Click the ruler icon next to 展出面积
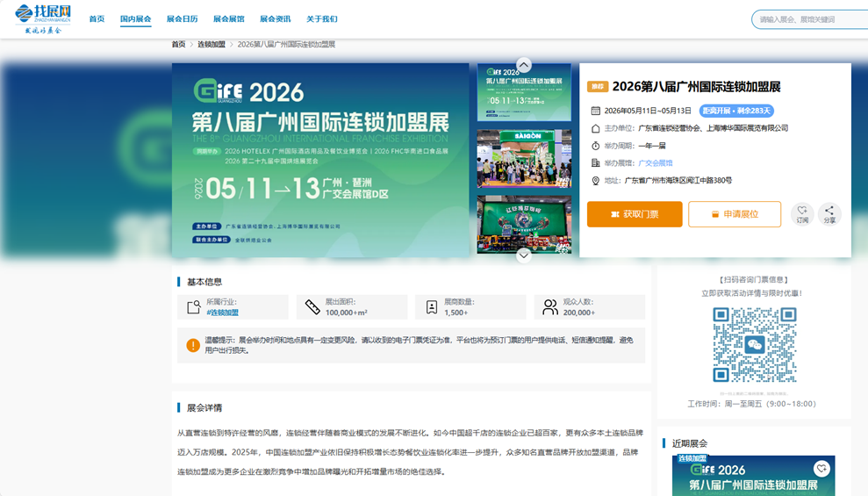 point(312,307)
